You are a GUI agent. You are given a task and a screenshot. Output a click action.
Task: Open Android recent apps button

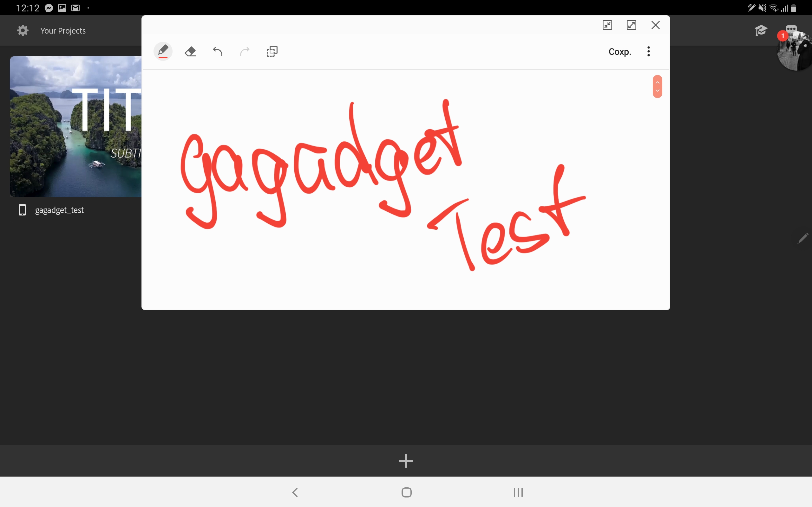click(x=518, y=492)
